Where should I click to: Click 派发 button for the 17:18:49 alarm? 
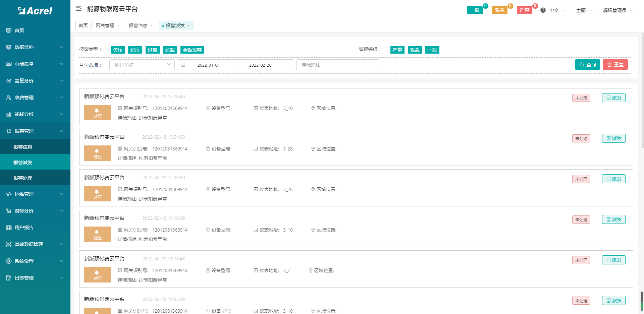click(x=613, y=98)
